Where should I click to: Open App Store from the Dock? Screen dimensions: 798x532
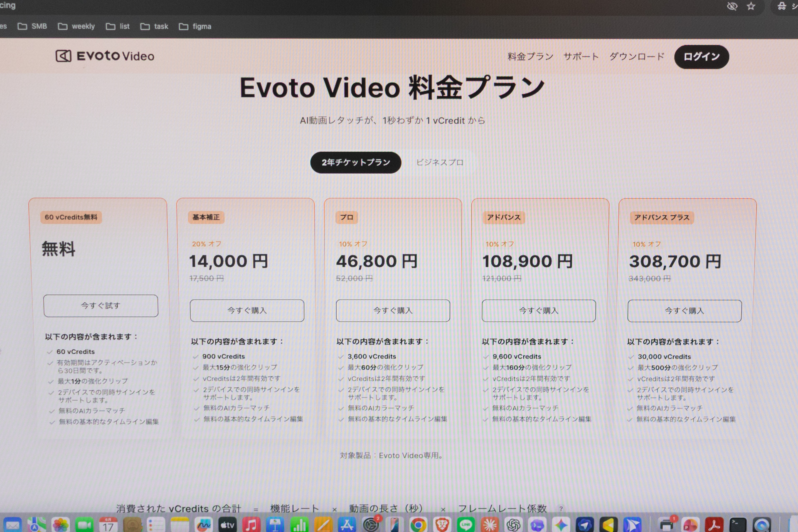pyautogui.click(x=347, y=525)
